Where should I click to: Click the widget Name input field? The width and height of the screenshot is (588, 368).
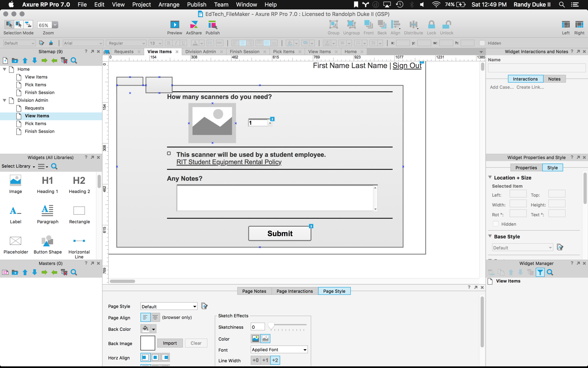(x=536, y=68)
